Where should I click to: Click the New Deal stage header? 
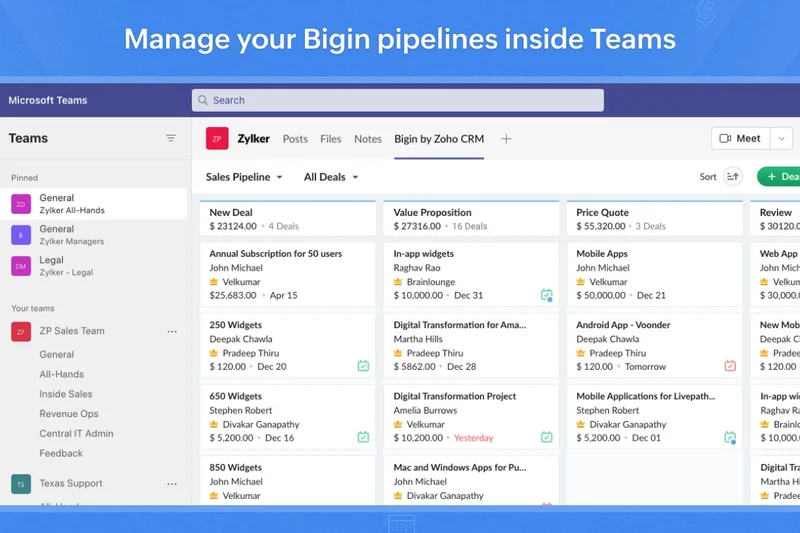(x=288, y=218)
